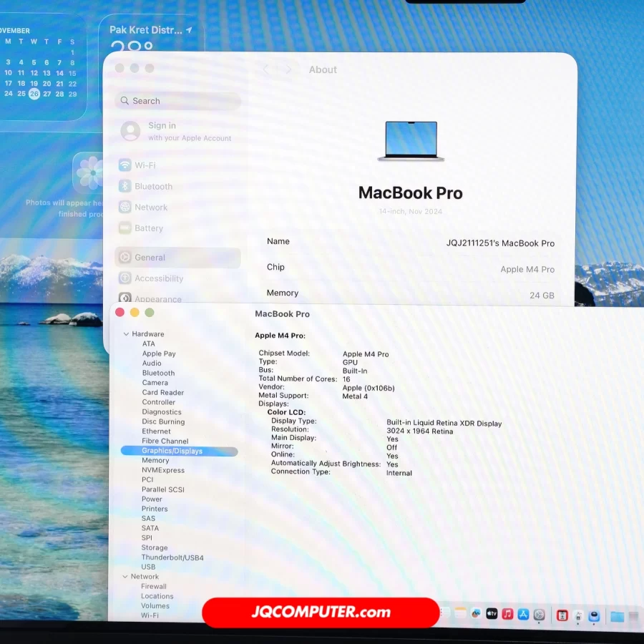Collapse the Network tree in System Information
Viewport: 644px width, 644px height.
coord(125,577)
